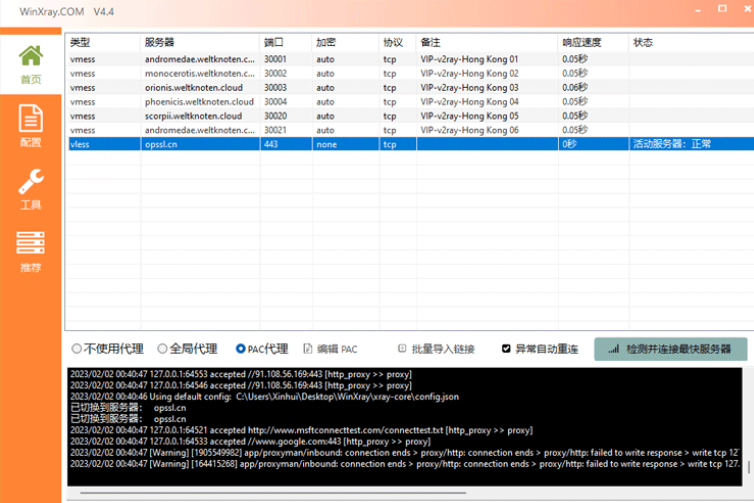754x503 pixels.
Task: Sort by 加密 column header
Action: coord(345,42)
